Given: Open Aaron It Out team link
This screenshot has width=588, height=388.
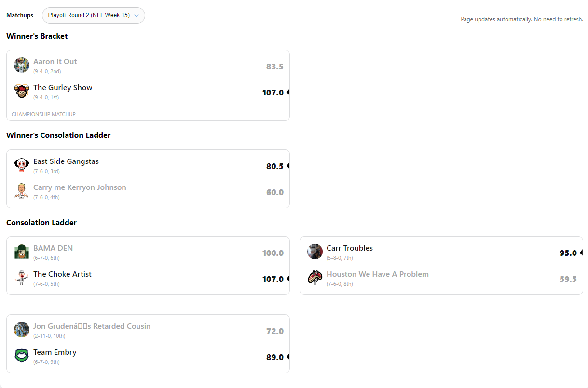Looking at the screenshot, I should click(55, 62).
